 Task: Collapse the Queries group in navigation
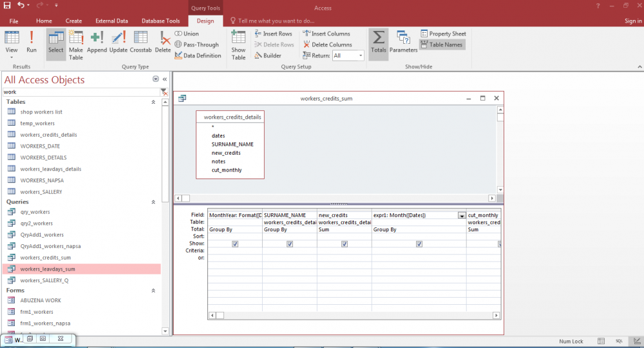[153, 202]
